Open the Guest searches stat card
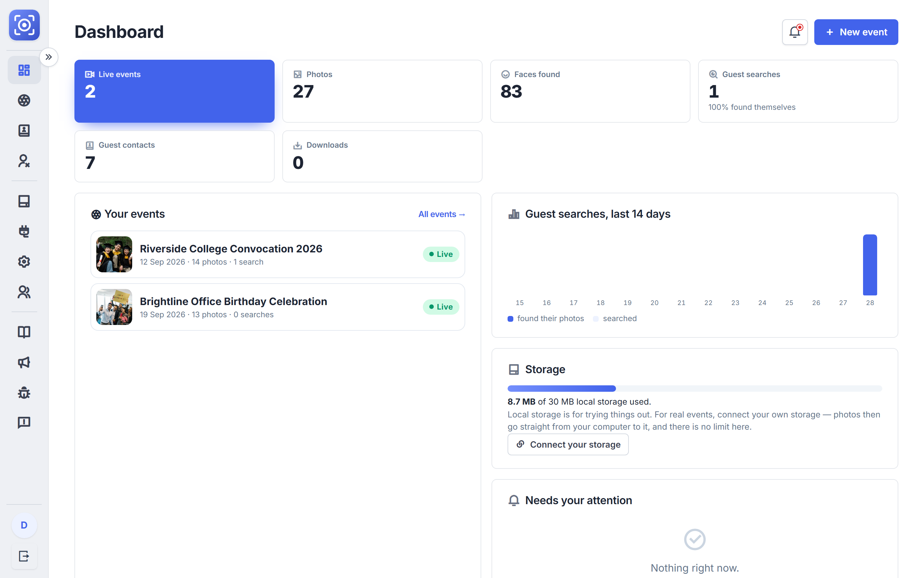Screen dimensions: 924x578 pos(798,91)
